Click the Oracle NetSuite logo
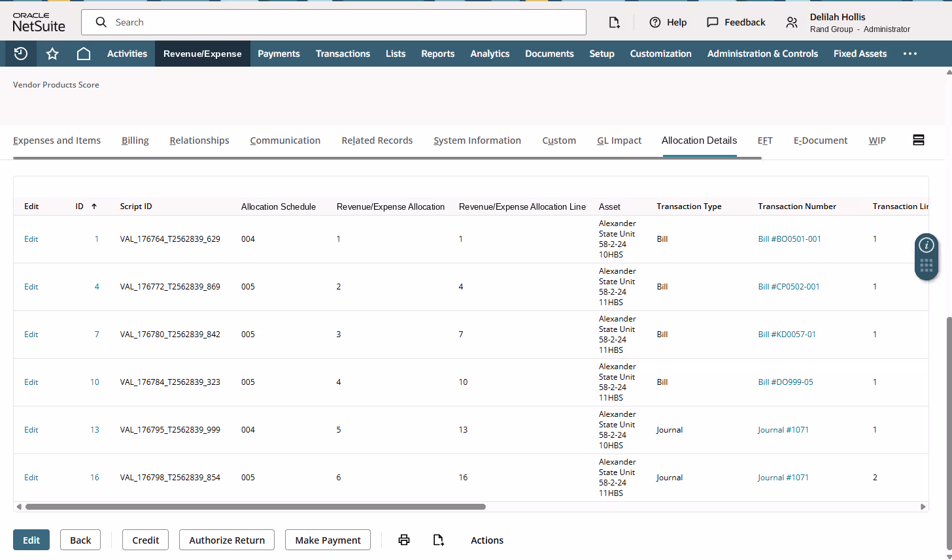952x560 pixels. pyautogui.click(x=39, y=22)
